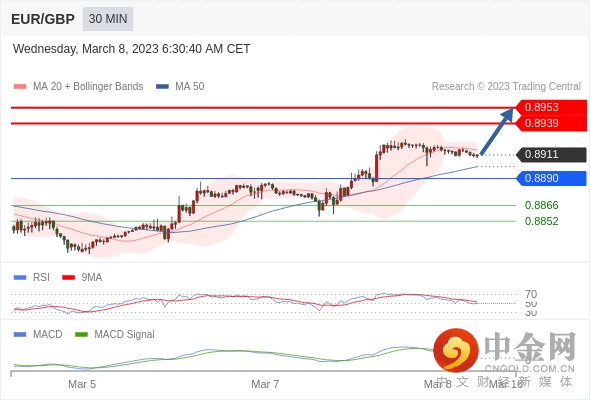
Task: Click the RSI legend swatch
Action: click(20, 278)
